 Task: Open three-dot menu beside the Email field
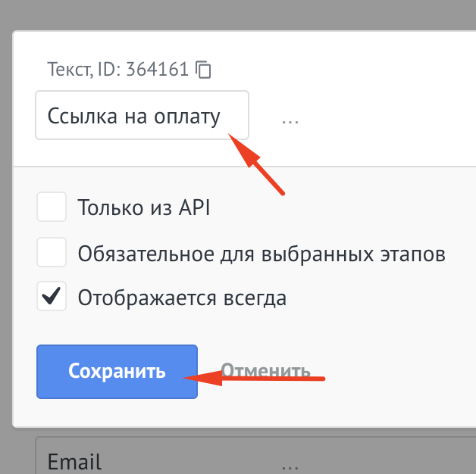[290, 467]
